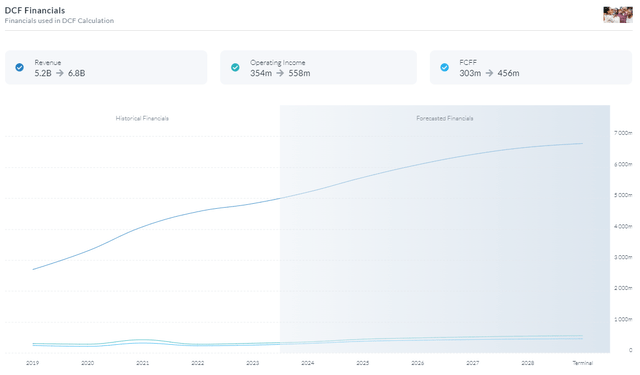Click the 4000m y-axis label
The height and width of the screenshot is (375, 640).
pyautogui.click(x=623, y=226)
